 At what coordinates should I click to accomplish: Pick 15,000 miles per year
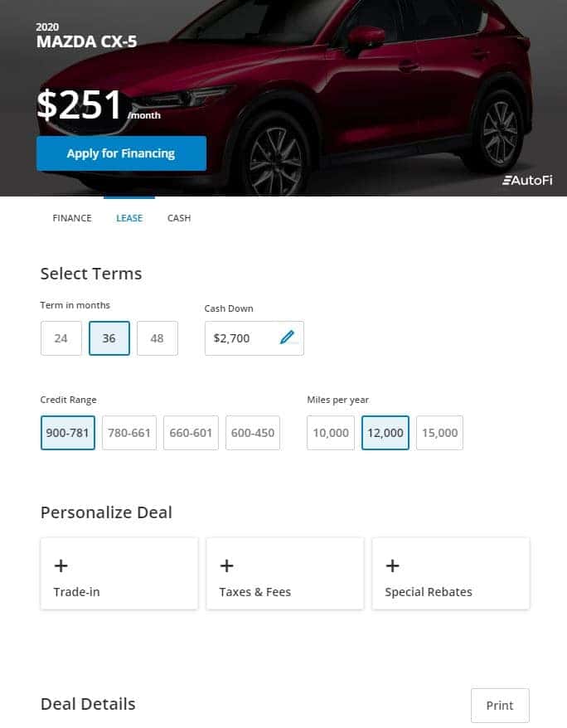(x=439, y=433)
